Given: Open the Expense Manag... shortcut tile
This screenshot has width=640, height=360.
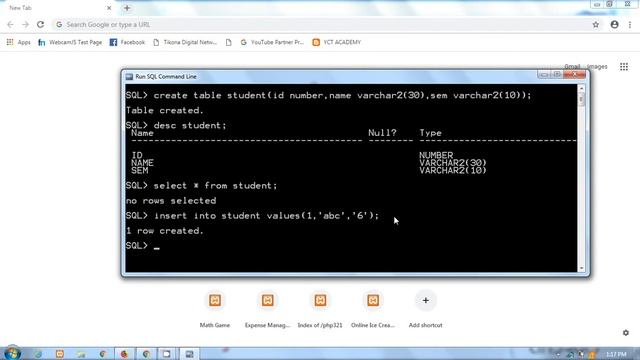Looking at the screenshot, I should (267, 309).
